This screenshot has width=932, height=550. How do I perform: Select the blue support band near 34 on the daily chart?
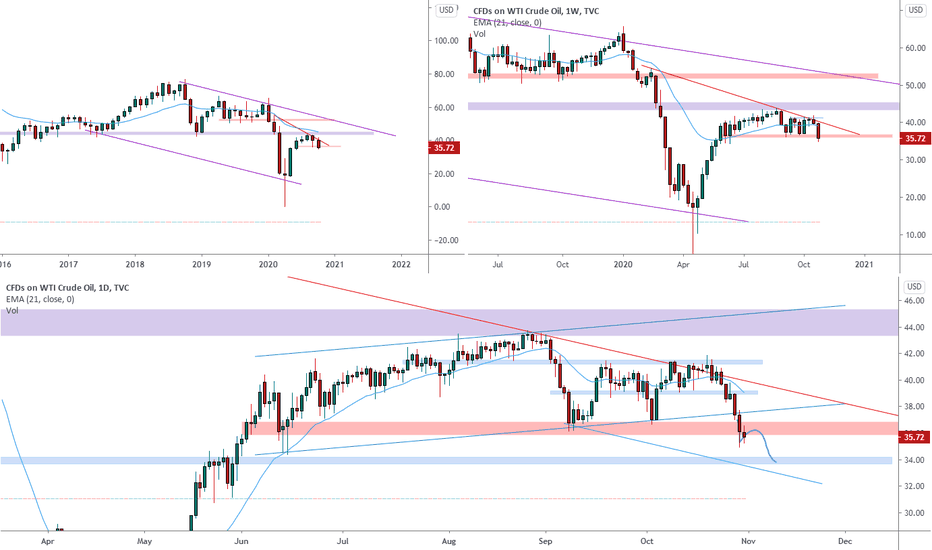point(446,460)
